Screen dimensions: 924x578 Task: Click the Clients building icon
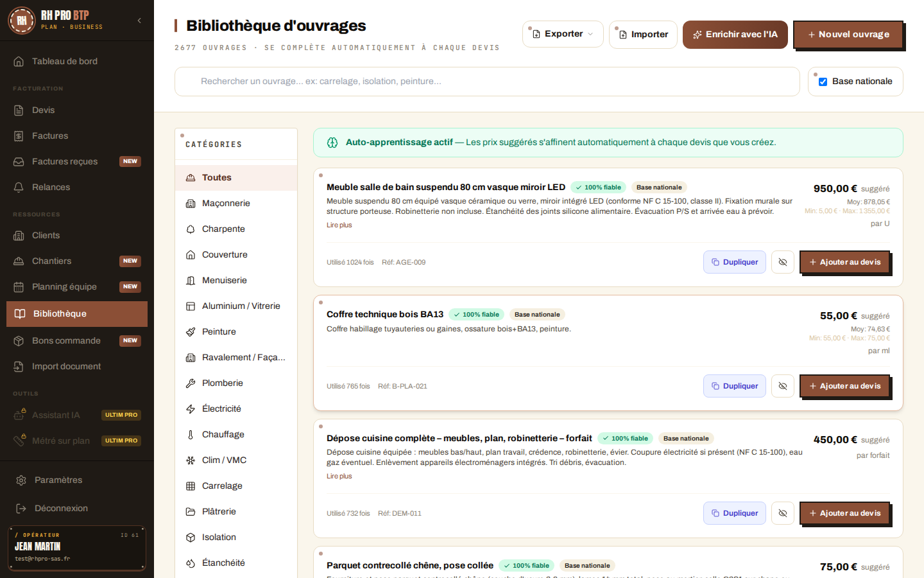point(19,235)
